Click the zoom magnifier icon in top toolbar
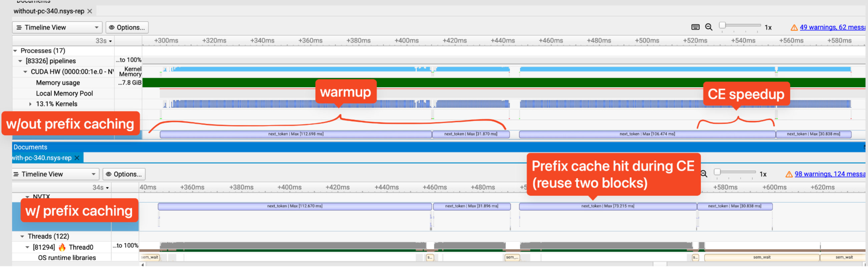Viewport: 868px width, 268px height. tap(709, 27)
